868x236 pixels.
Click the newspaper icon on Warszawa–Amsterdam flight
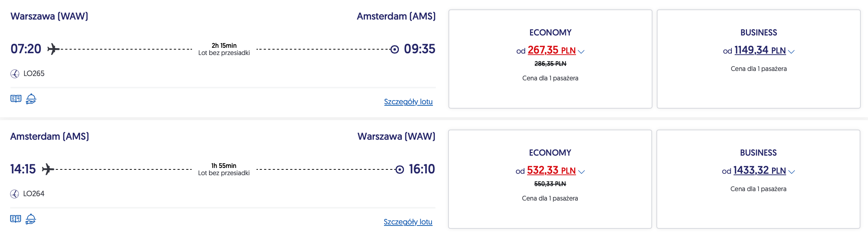click(x=16, y=98)
